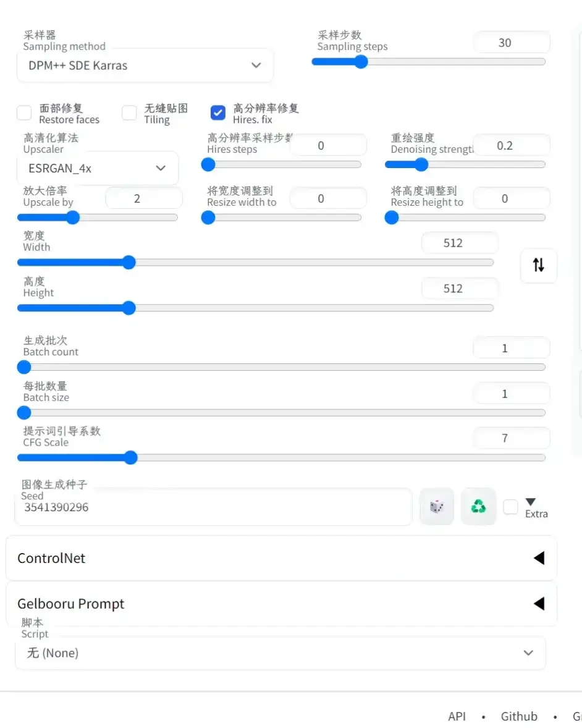The width and height of the screenshot is (582, 728).
Task: Enable the Tiling checkbox
Action: pos(129,113)
